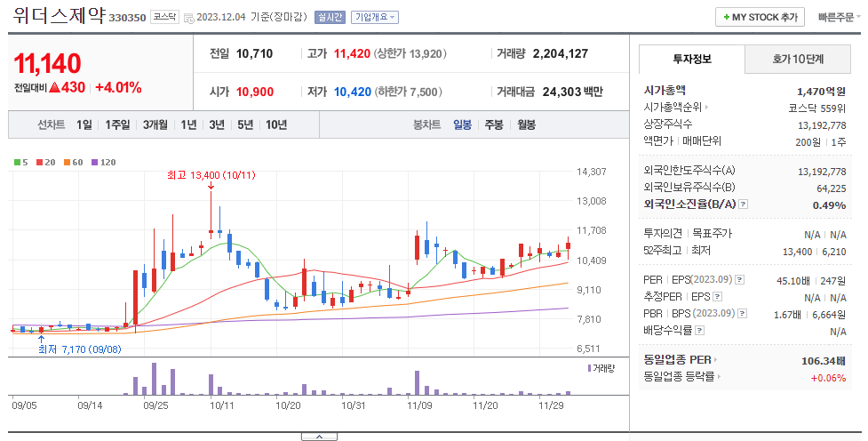Click 거래량 value 2,204,127
Screen dimensions: 868x441
561,53
